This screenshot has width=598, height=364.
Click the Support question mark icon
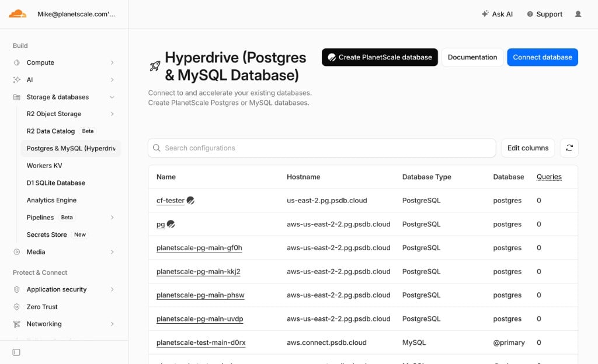(x=530, y=14)
